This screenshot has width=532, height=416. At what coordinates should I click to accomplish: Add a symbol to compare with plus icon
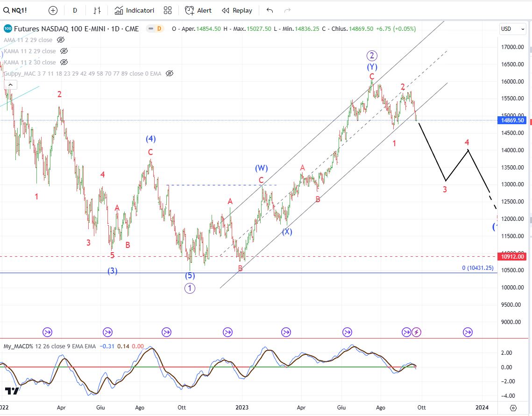click(53, 11)
